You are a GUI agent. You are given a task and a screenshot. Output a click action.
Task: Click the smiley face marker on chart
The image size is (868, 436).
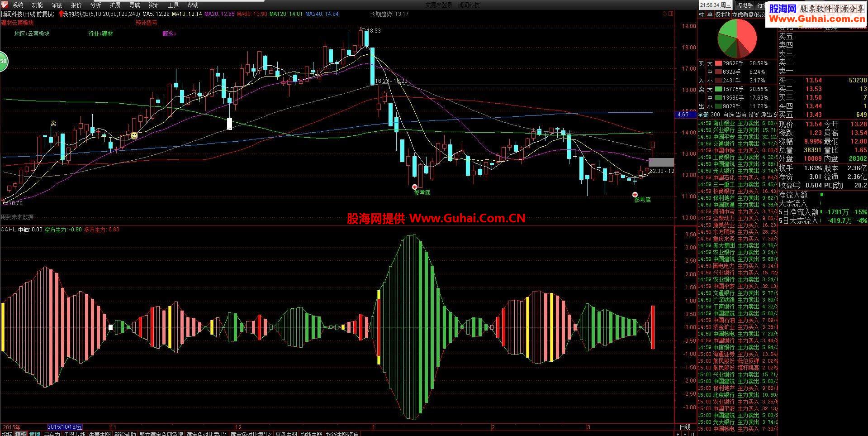coord(134,135)
